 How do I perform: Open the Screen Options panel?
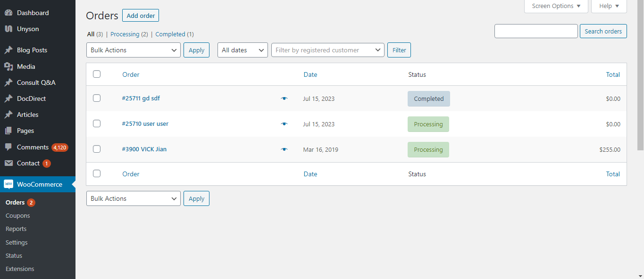(556, 6)
